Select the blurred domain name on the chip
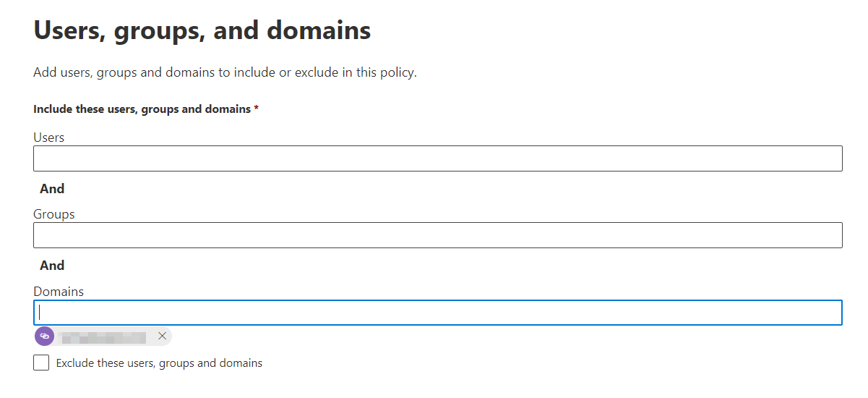This screenshot has height=398, width=868. pyautogui.click(x=102, y=336)
